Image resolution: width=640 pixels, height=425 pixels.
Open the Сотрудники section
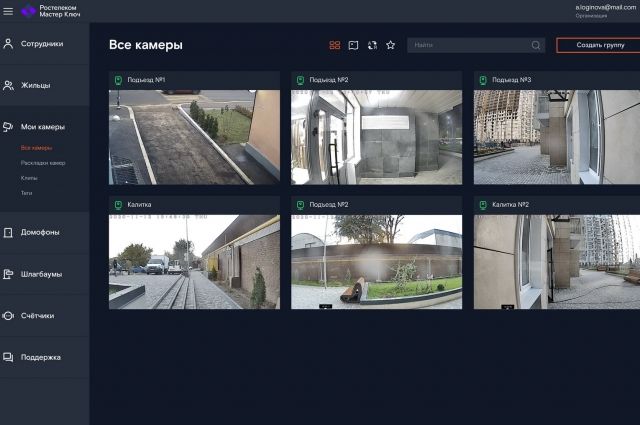44,44
